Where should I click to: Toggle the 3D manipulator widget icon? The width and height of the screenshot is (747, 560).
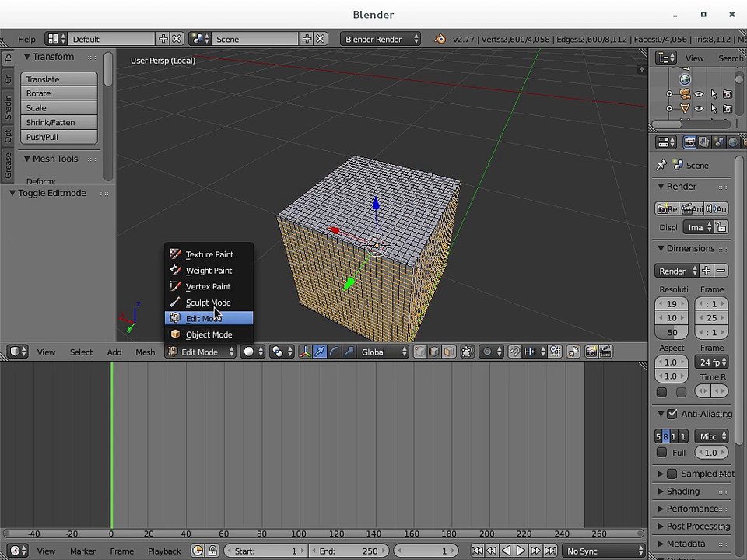(305, 352)
